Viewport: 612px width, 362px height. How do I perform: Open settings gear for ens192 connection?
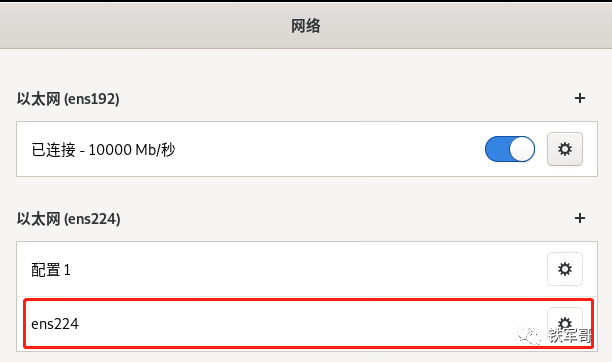pos(565,149)
